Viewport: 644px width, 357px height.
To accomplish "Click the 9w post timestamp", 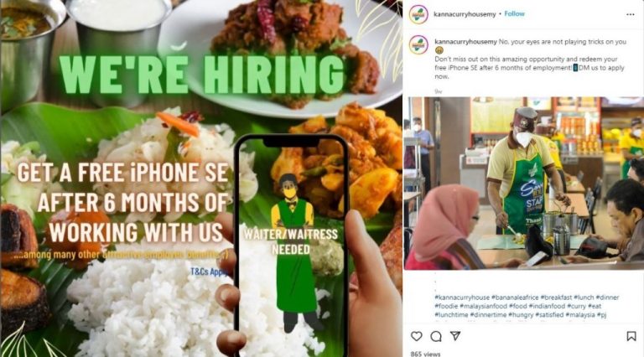I will coord(439,91).
